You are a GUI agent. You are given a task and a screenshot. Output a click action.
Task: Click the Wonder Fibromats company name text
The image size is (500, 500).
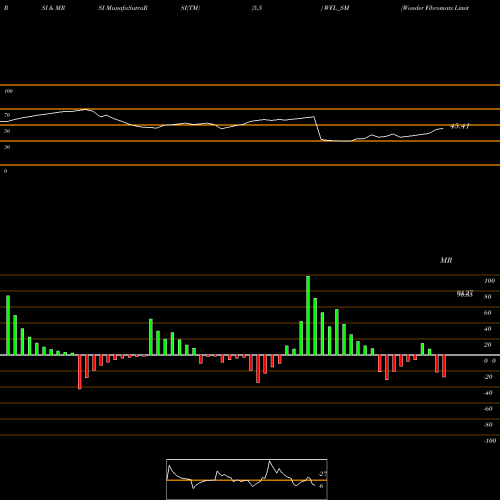(435, 8)
